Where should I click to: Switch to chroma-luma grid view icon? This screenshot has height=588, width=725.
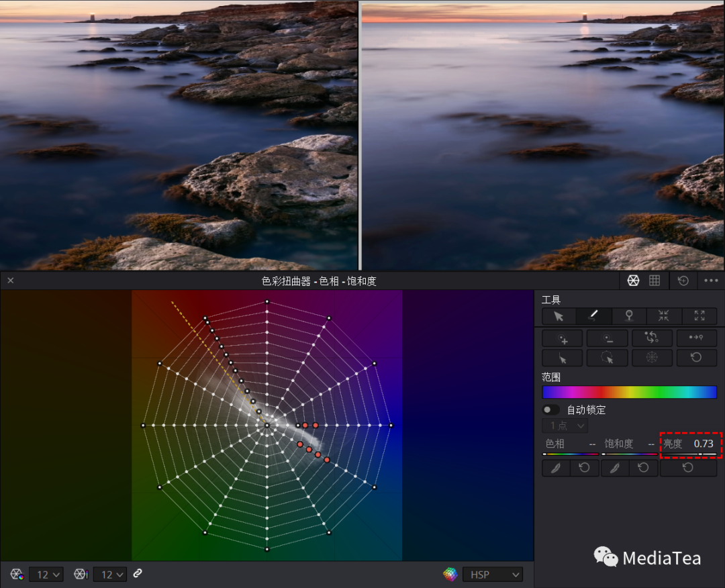[655, 281]
